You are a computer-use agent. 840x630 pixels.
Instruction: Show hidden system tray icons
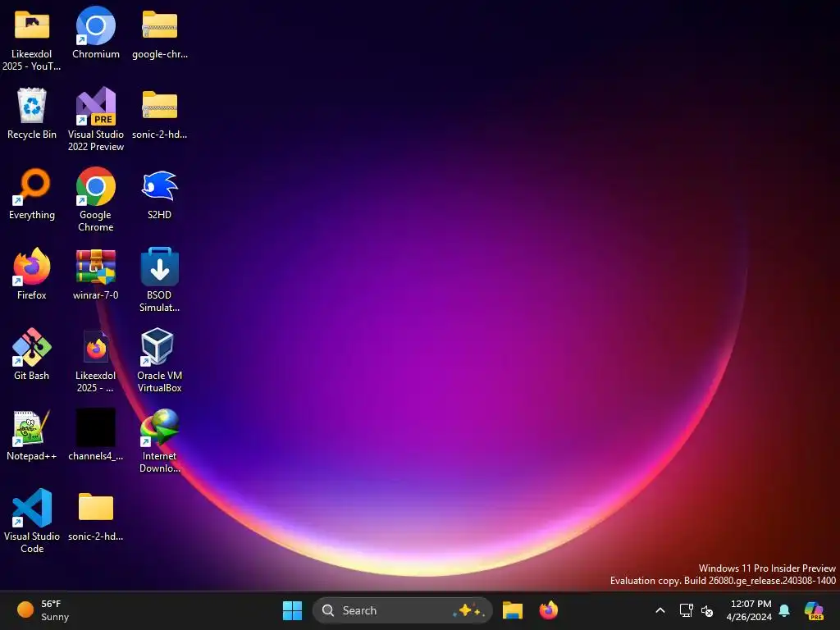coord(660,610)
